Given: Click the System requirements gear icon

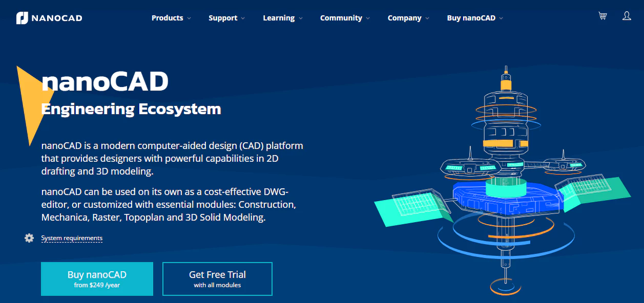Looking at the screenshot, I should tap(29, 238).
